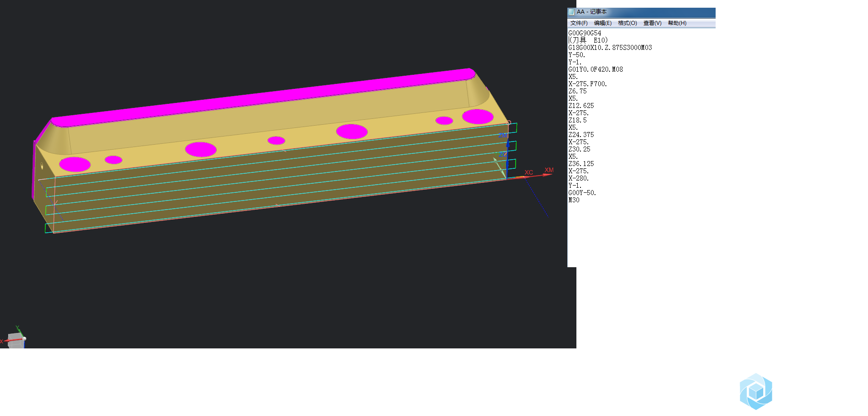Viewport: 868px width, 416px height.
Task: Click the line G18G00X10.Z.875S3000M03
Action: point(610,48)
